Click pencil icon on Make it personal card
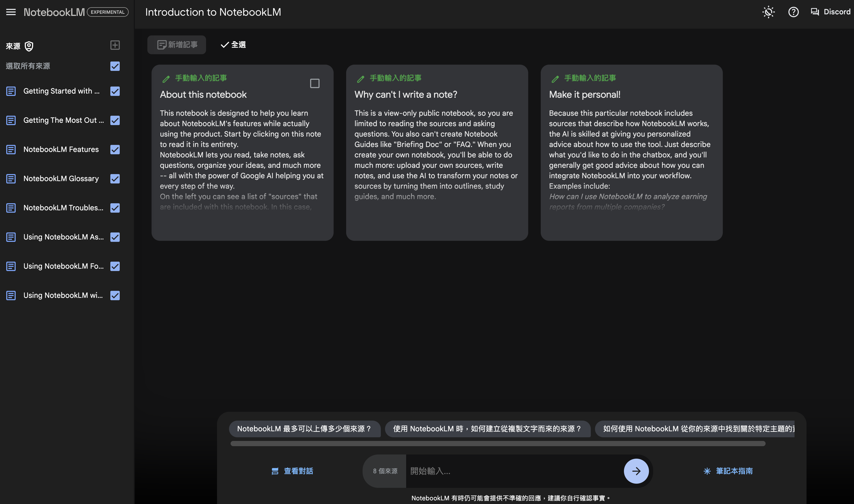The height and width of the screenshot is (504, 854). click(x=555, y=79)
